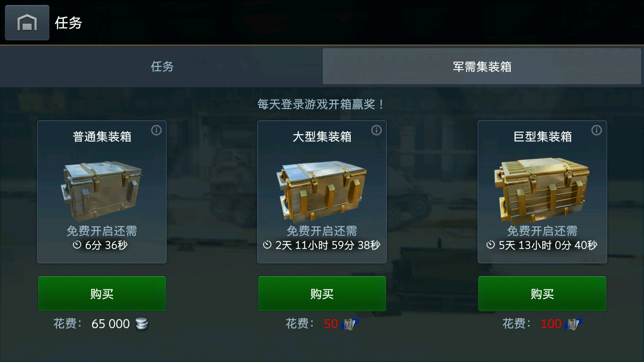Image resolution: width=644 pixels, height=362 pixels.
Task: Show info for 普通集装箱
Action: (156, 130)
